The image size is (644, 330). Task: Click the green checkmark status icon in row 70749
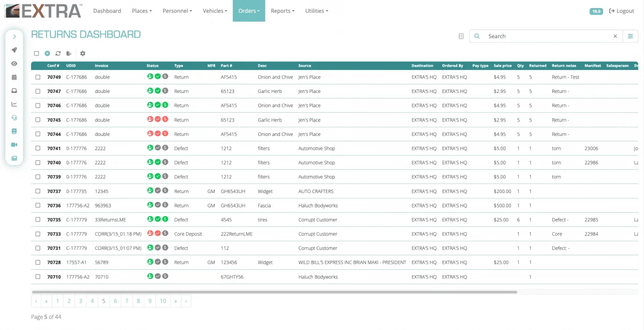coord(158,76)
